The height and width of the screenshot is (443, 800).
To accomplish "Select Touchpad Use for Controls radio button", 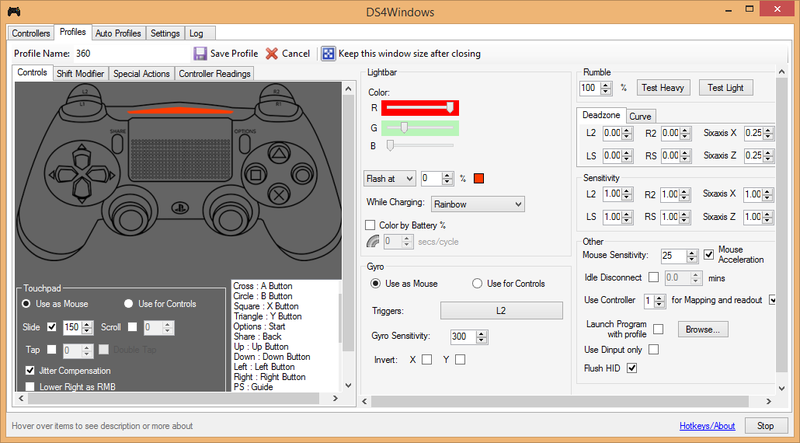I will click(129, 304).
